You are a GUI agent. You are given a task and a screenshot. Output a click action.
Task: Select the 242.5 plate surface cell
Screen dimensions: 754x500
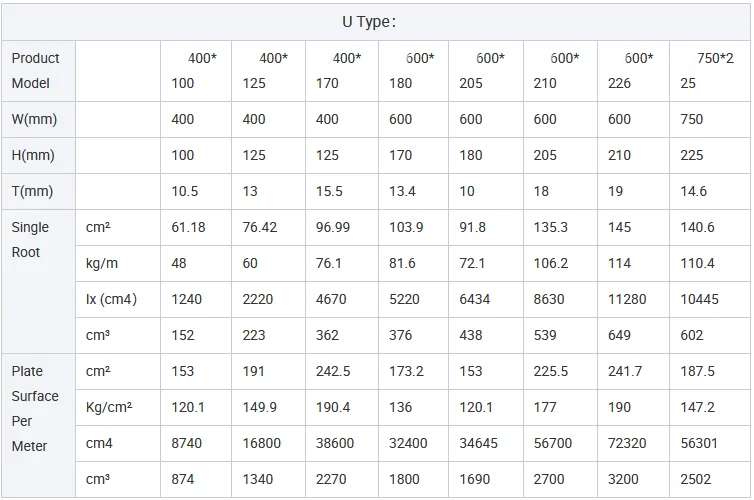[x=333, y=371]
